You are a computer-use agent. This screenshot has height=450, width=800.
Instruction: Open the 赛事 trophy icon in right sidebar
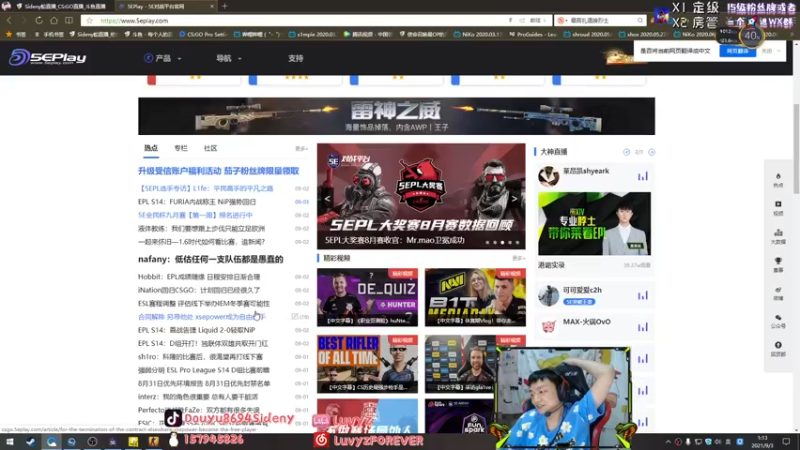[778, 264]
